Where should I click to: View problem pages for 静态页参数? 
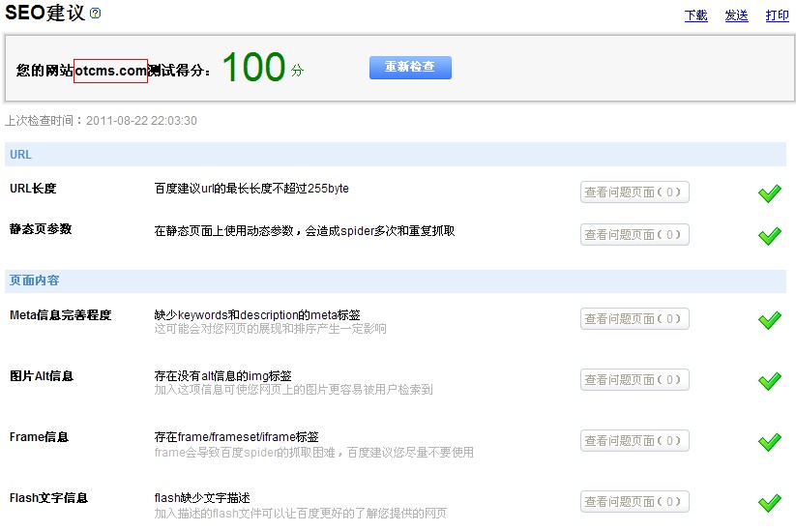click(634, 234)
